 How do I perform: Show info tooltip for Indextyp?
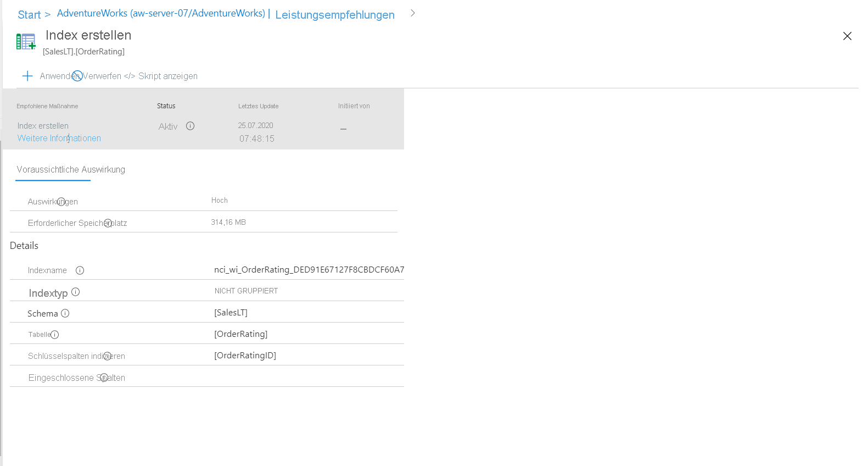(x=76, y=292)
